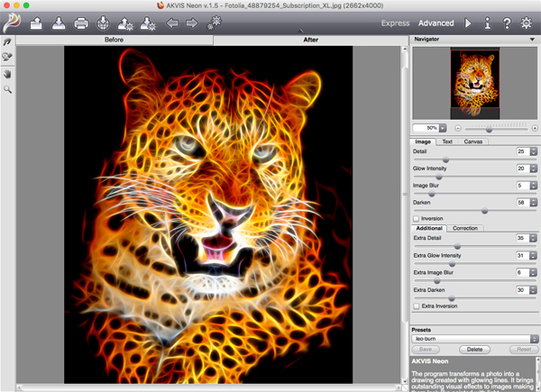541x392 pixels.
Task: Click the Print image icon
Action: coord(81,23)
